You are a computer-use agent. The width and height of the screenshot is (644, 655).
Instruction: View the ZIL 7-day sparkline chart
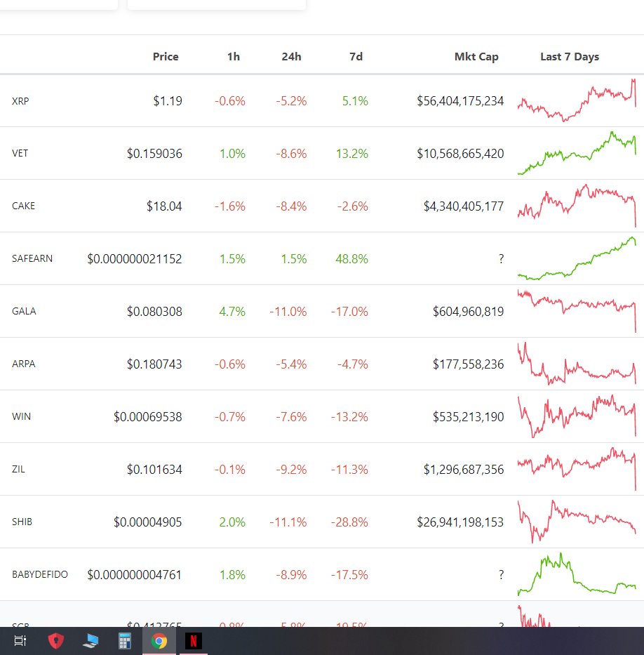point(577,469)
